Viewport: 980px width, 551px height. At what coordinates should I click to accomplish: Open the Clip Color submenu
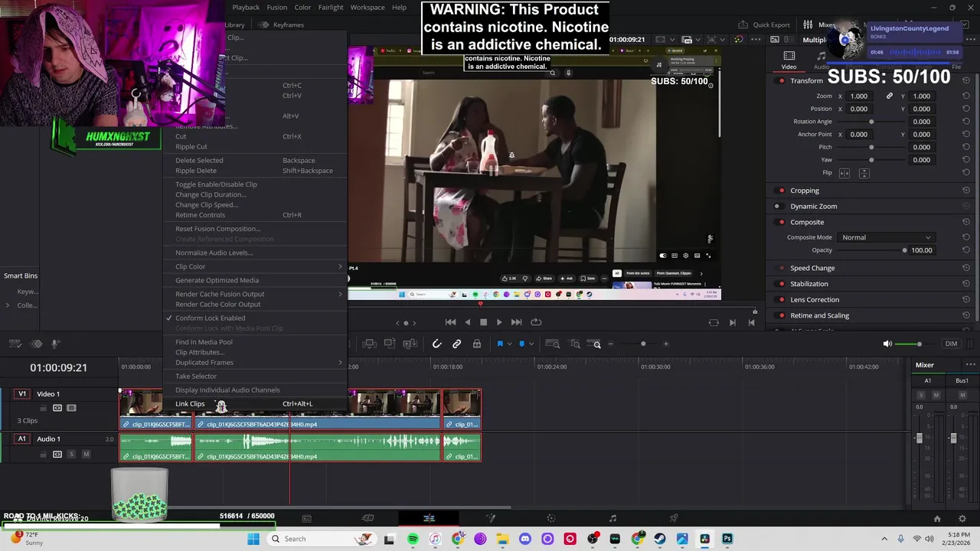click(x=256, y=266)
